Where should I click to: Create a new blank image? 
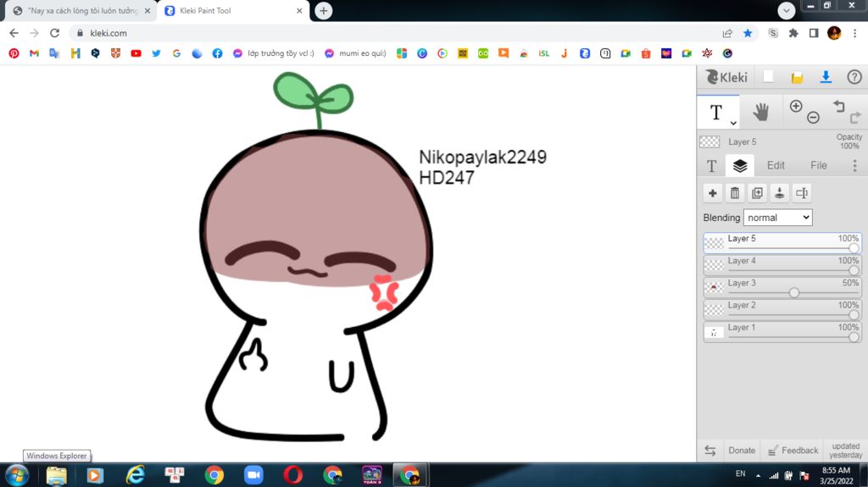click(x=768, y=77)
